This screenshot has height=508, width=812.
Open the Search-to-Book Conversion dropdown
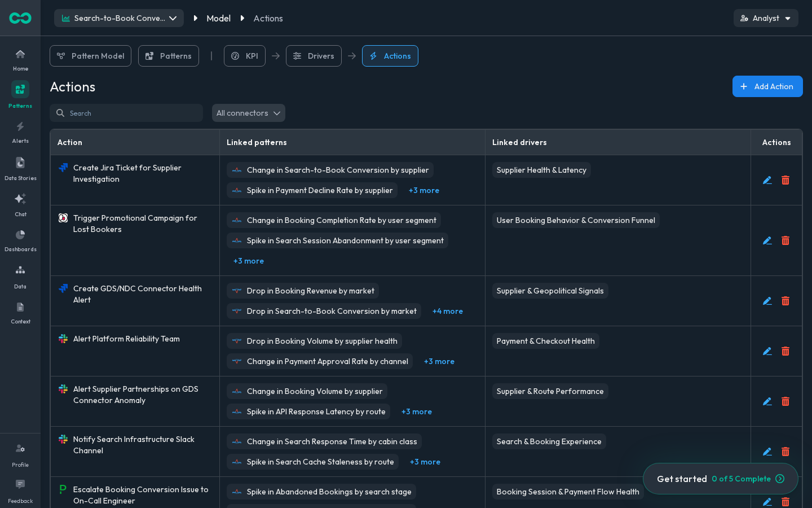click(x=119, y=18)
